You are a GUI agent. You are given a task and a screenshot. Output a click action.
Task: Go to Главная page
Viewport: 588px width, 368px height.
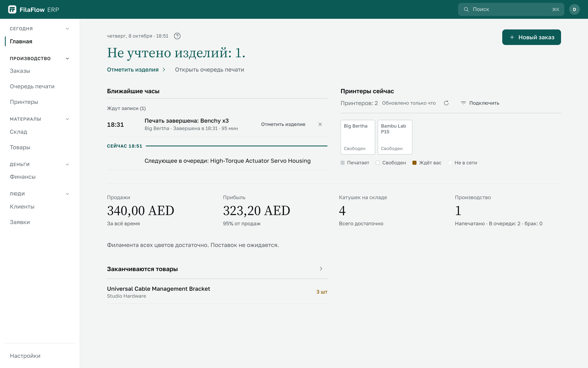pyautogui.click(x=40, y=41)
